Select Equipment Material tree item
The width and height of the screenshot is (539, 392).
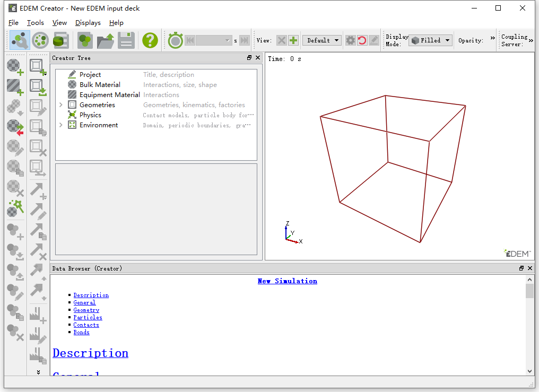(x=110, y=95)
